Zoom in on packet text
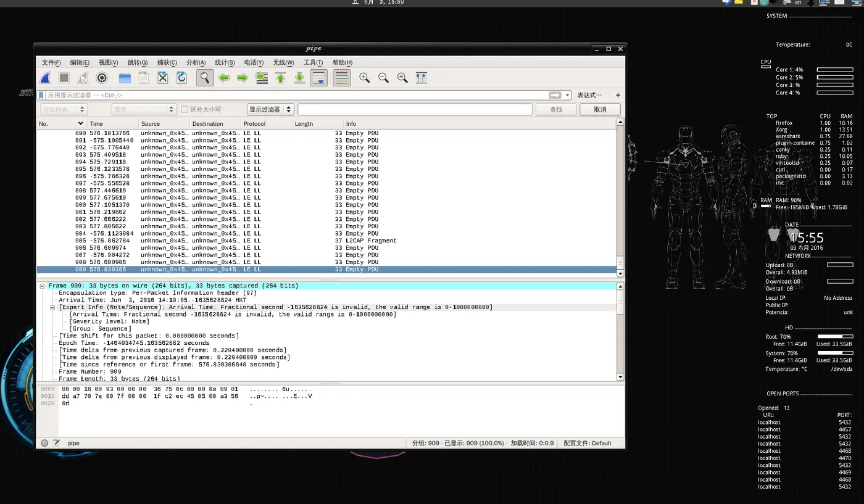 coord(365,78)
